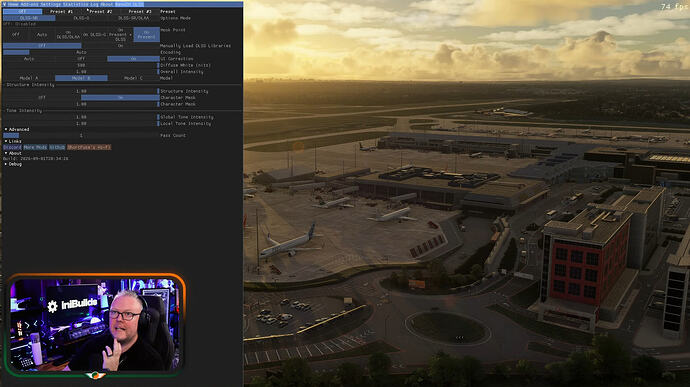Set Hook Point to Auto
Viewport: 690px width, 387px height.
42,34
